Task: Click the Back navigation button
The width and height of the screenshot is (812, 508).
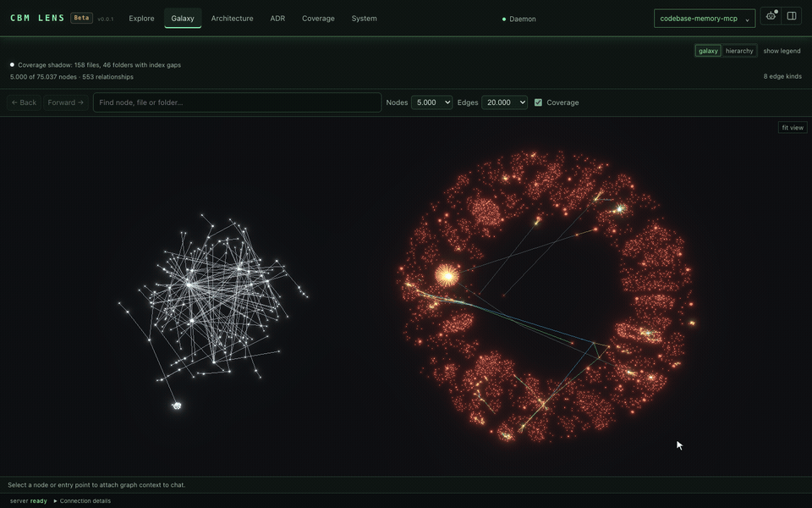Action: (24, 102)
